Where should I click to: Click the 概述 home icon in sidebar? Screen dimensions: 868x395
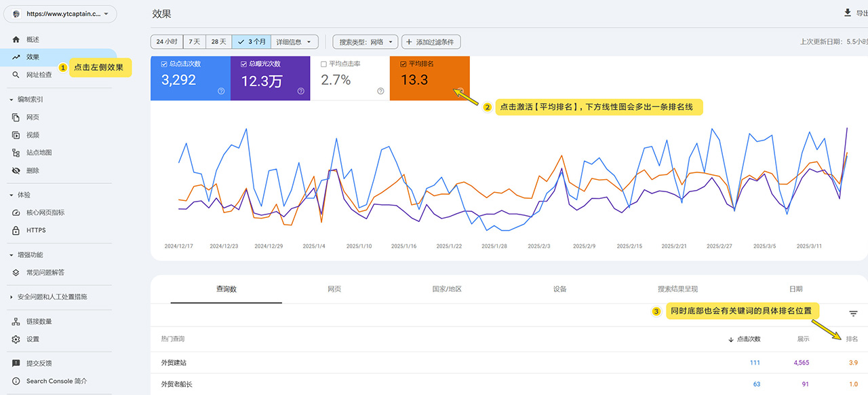click(x=16, y=39)
